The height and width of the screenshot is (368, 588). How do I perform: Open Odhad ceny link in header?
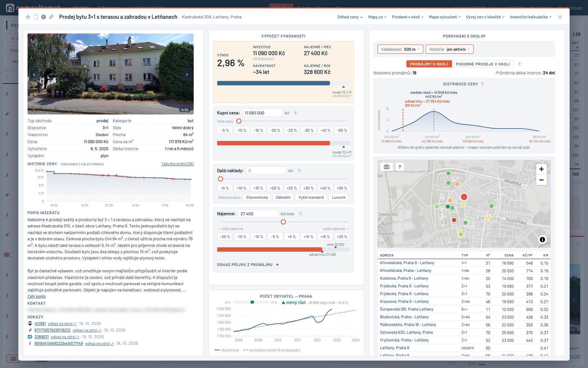pos(350,17)
